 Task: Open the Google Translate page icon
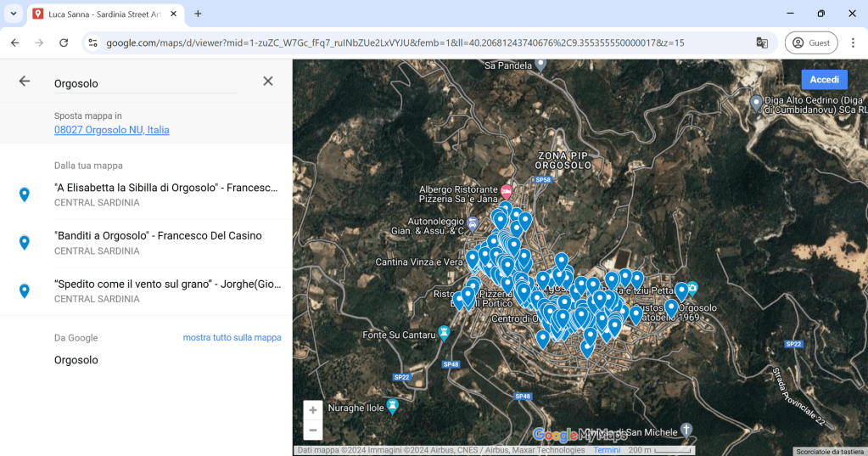[x=762, y=42]
